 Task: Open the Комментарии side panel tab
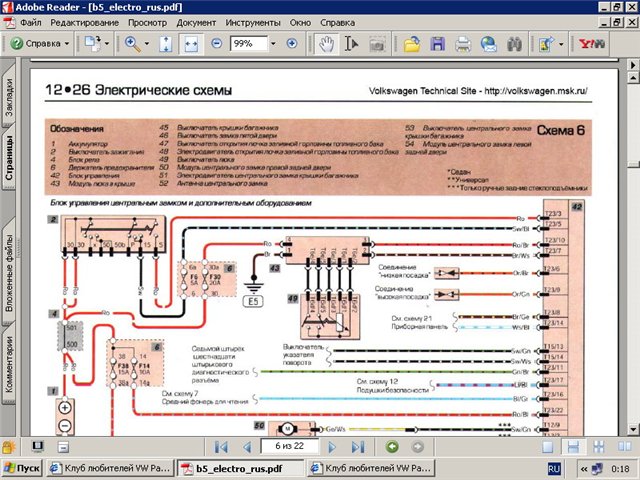9,363
